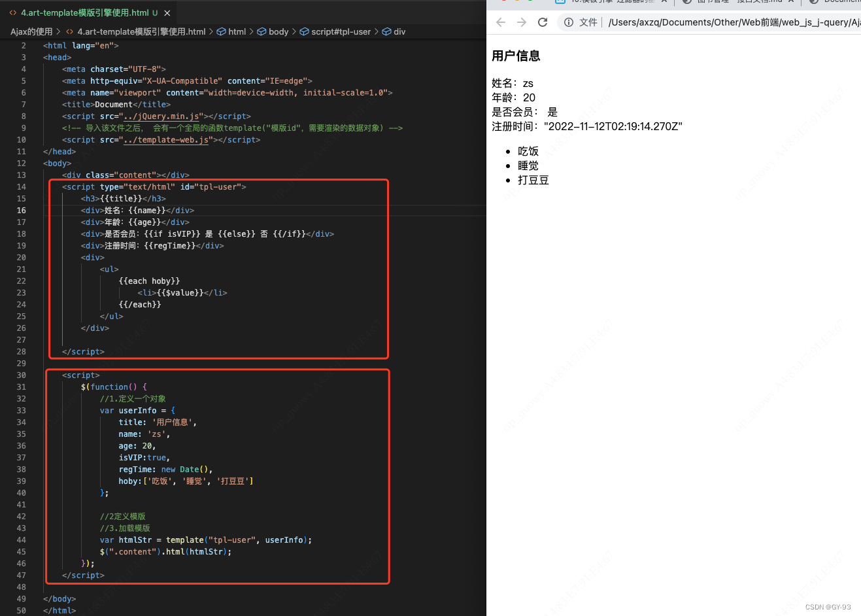The width and height of the screenshot is (861, 616).
Task: Click the isVIP:true property line
Action: (x=144, y=458)
